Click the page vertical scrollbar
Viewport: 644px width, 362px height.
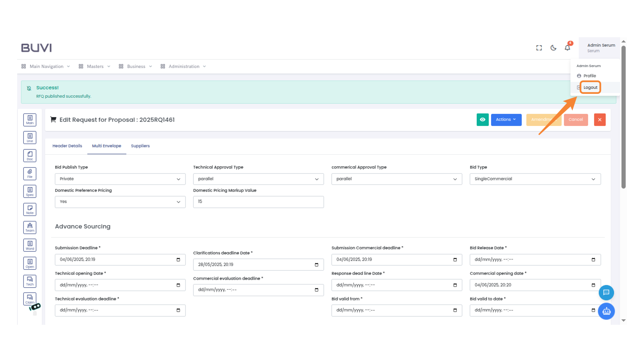pyautogui.click(x=623, y=117)
